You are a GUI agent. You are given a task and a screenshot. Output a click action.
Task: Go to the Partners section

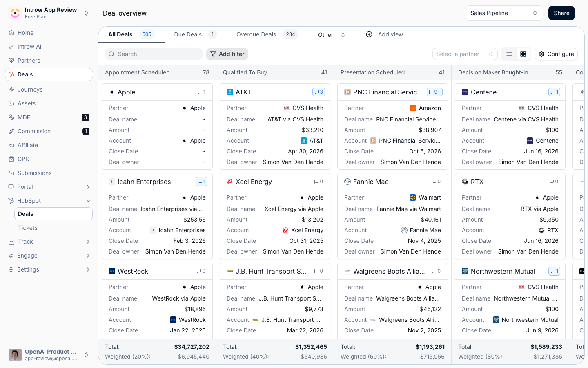pos(49,61)
